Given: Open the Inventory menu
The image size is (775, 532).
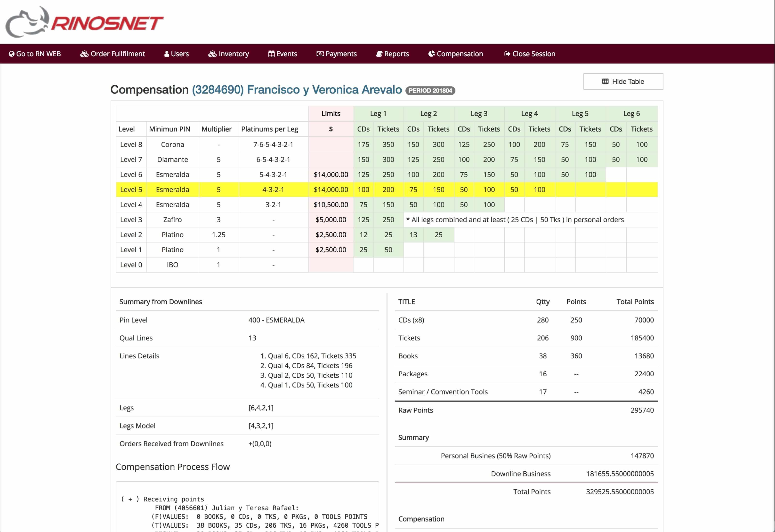Looking at the screenshot, I should click(228, 54).
